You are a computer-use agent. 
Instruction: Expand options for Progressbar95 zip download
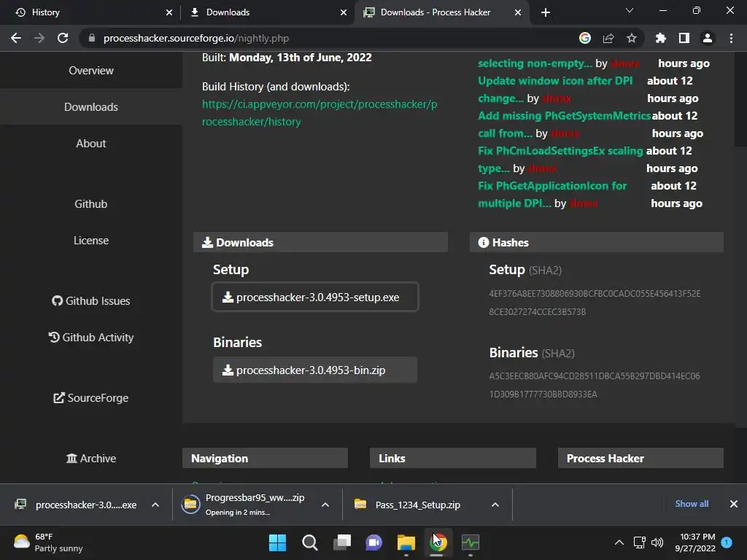(x=325, y=505)
